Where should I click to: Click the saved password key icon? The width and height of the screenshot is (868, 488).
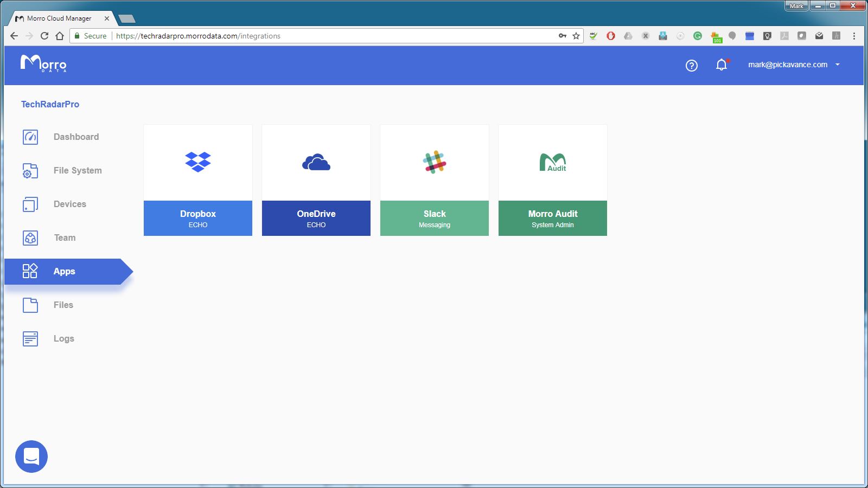(x=563, y=36)
